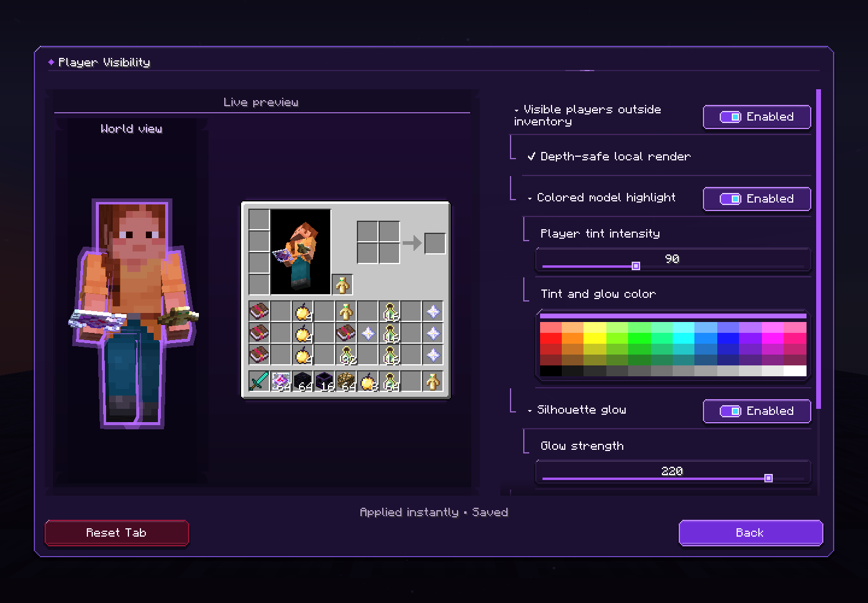Turn off the Silhouette glow toggle
Image resolution: width=868 pixels, height=603 pixels.
756,411
